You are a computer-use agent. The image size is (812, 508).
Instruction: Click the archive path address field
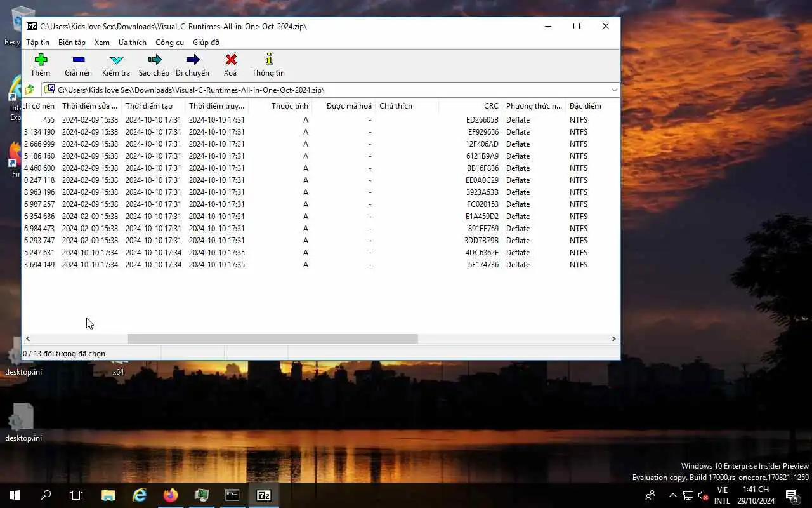pyautogui.click(x=331, y=90)
